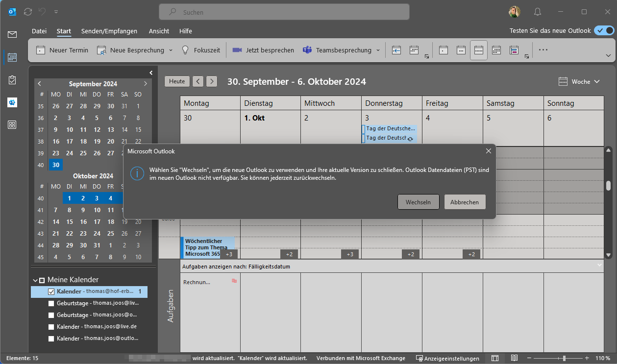
Task: Switch to Reading view icon in status bar
Action: 514,359
